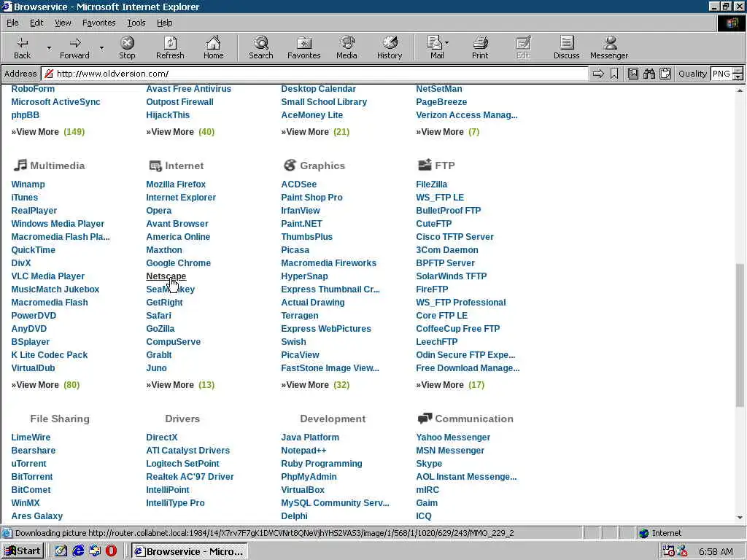Open the Help menu
The width and height of the screenshot is (747, 560).
coord(164,23)
